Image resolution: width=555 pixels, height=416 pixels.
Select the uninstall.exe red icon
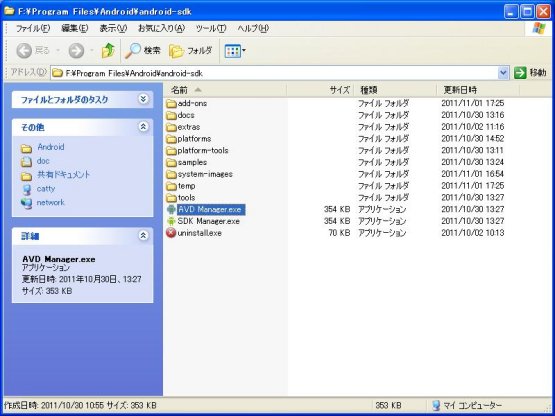(x=171, y=233)
